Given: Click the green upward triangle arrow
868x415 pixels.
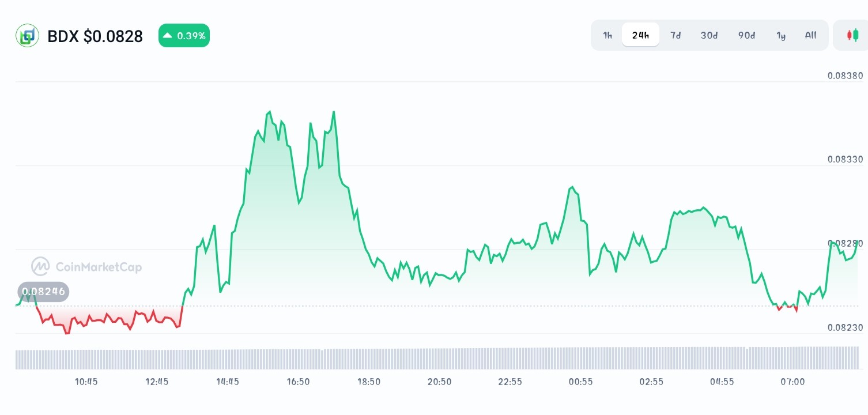Looking at the screenshot, I should point(167,35).
